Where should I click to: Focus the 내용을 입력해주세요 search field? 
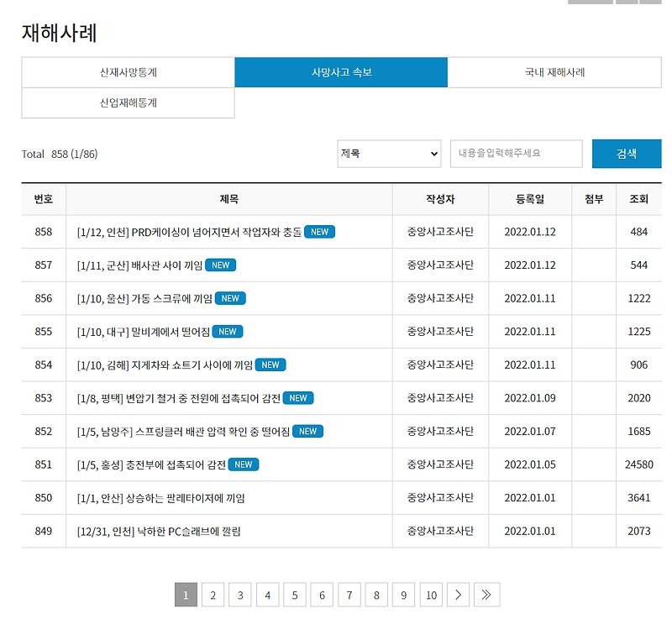pyautogui.click(x=516, y=154)
